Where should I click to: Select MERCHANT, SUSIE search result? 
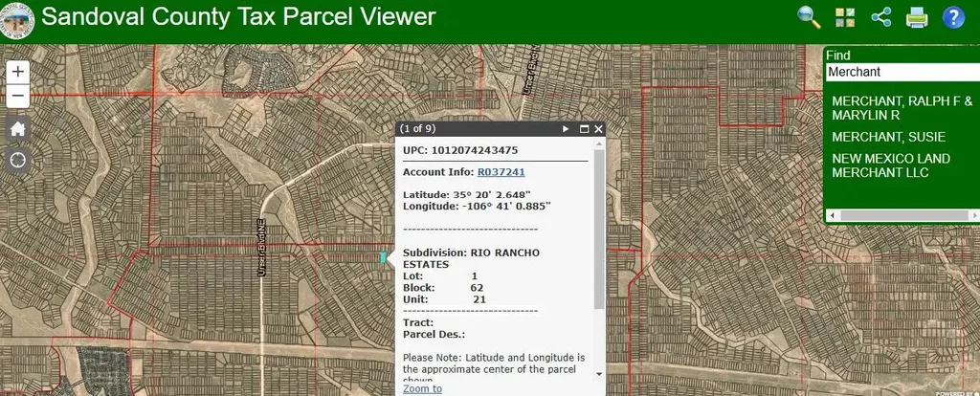pyautogui.click(x=888, y=137)
